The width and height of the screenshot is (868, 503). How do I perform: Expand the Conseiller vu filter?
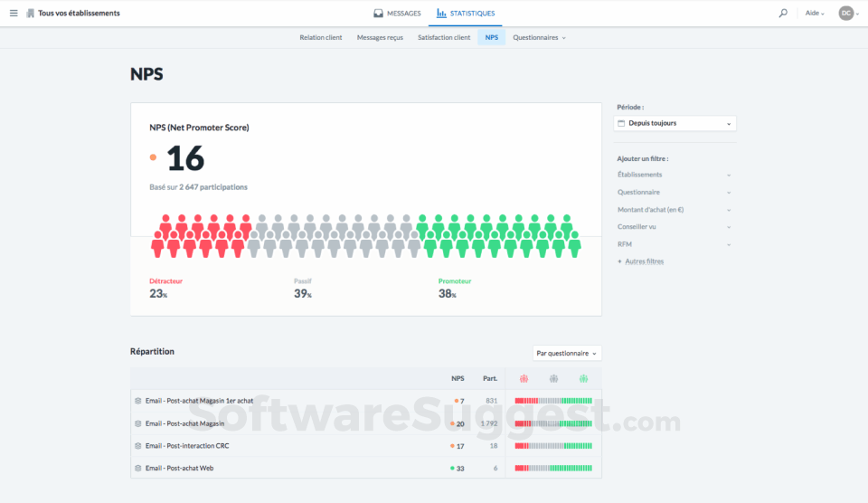(675, 226)
